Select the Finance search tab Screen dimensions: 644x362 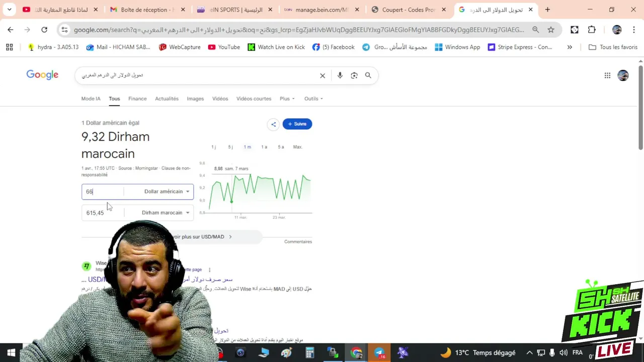[137, 99]
